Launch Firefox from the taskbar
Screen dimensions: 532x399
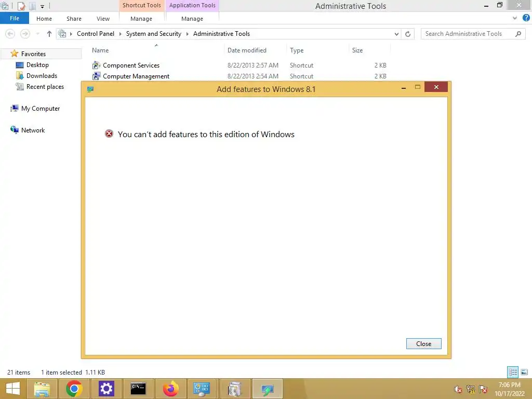[170, 389]
